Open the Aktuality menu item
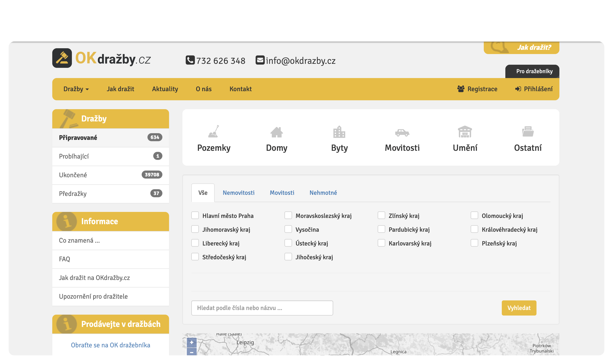This screenshot has width=613, height=364. click(165, 89)
